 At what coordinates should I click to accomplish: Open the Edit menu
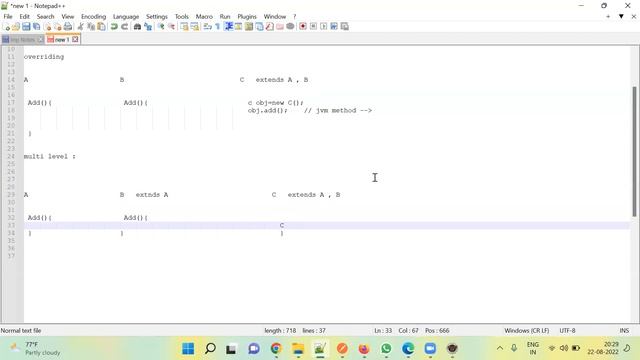coord(24,16)
